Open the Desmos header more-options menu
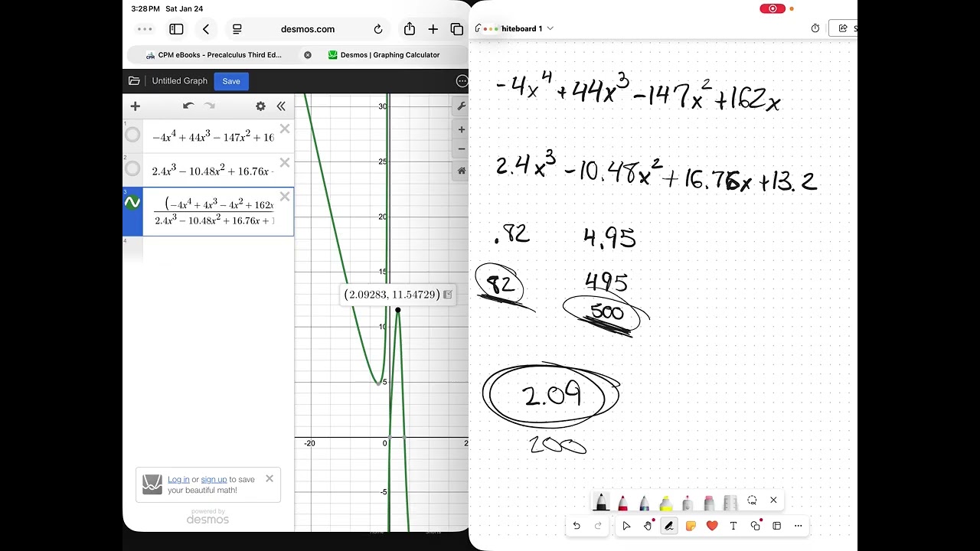The image size is (980, 551). point(462,81)
